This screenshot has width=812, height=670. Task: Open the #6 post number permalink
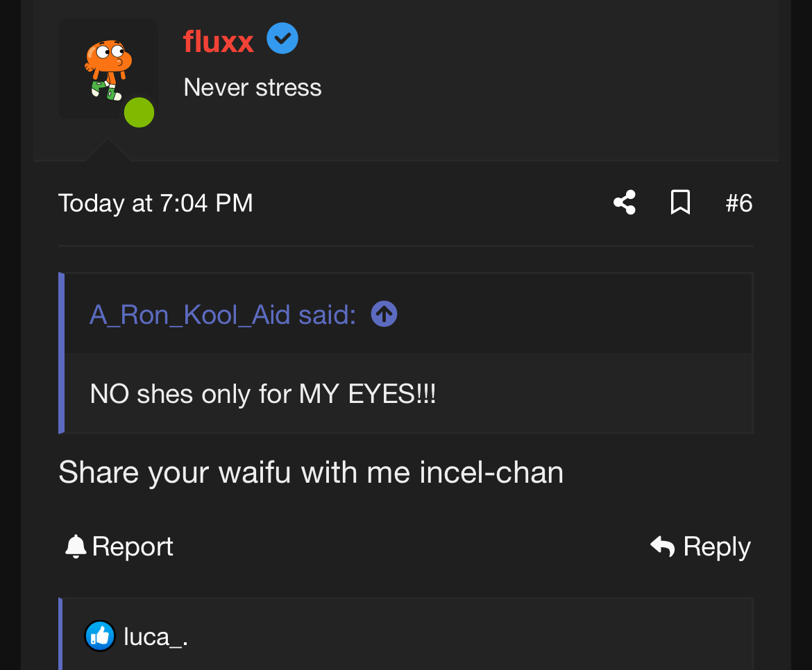(x=738, y=203)
